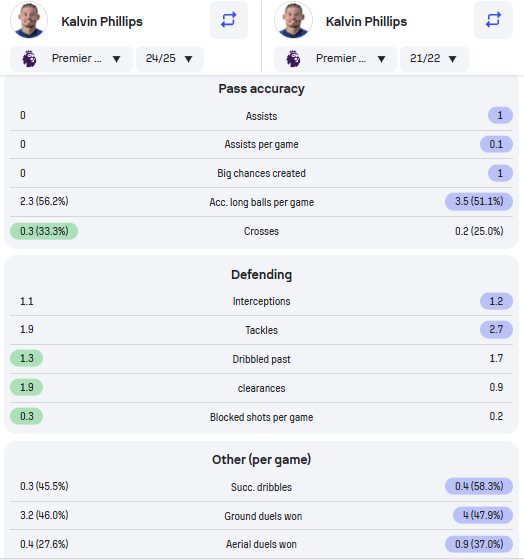Click the right player swap icon
The height and width of the screenshot is (560, 524).
(x=493, y=20)
